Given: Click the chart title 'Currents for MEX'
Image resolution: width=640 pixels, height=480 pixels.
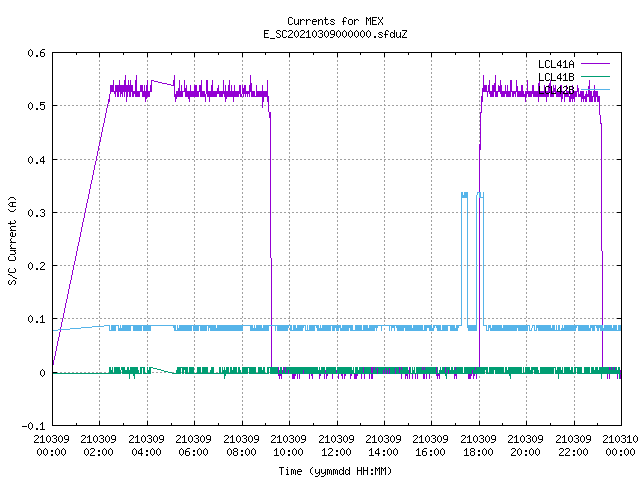Looking at the screenshot, I should pyautogui.click(x=335, y=21).
